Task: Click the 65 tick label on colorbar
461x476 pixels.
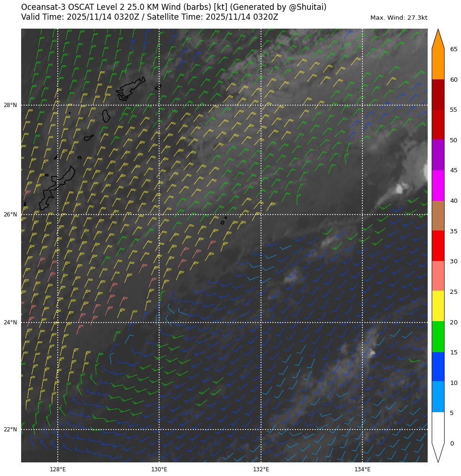Action: click(x=453, y=49)
